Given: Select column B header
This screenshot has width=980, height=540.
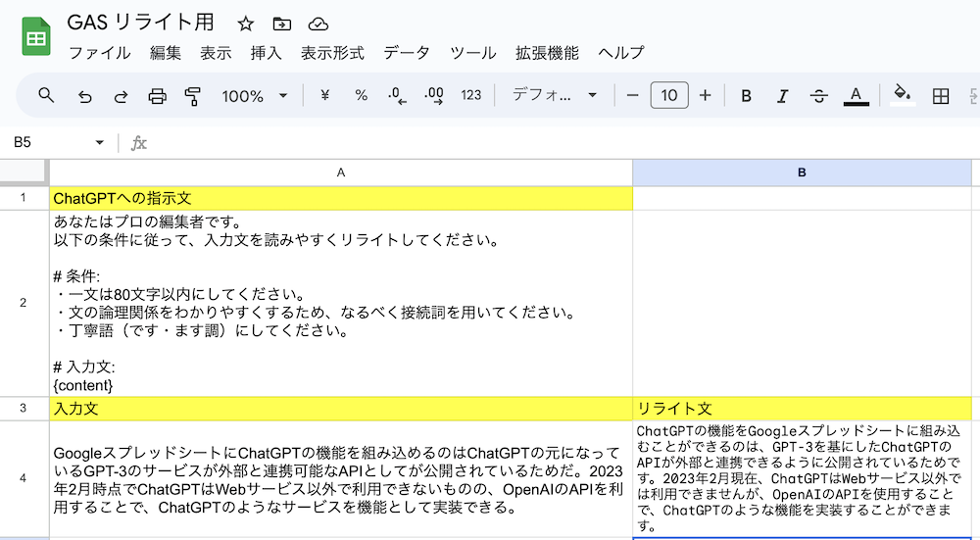Looking at the screenshot, I should (802, 172).
